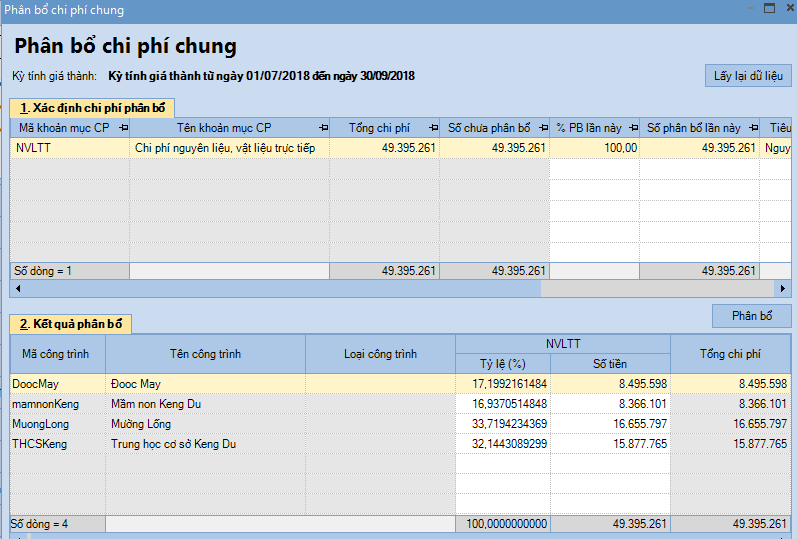Open tab 2. Kết quả phân bổ
The height and width of the screenshot is (539, 797).
[71, 324]
